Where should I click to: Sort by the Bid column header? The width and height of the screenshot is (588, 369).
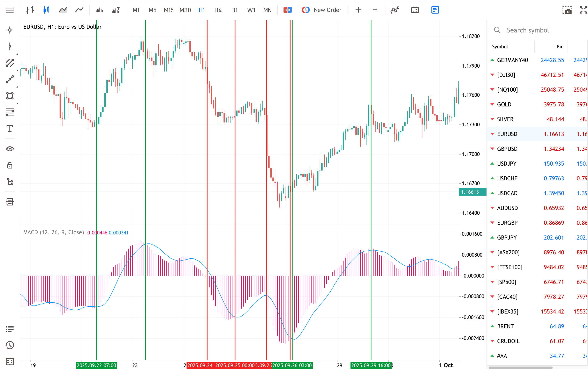click(560, 47)
